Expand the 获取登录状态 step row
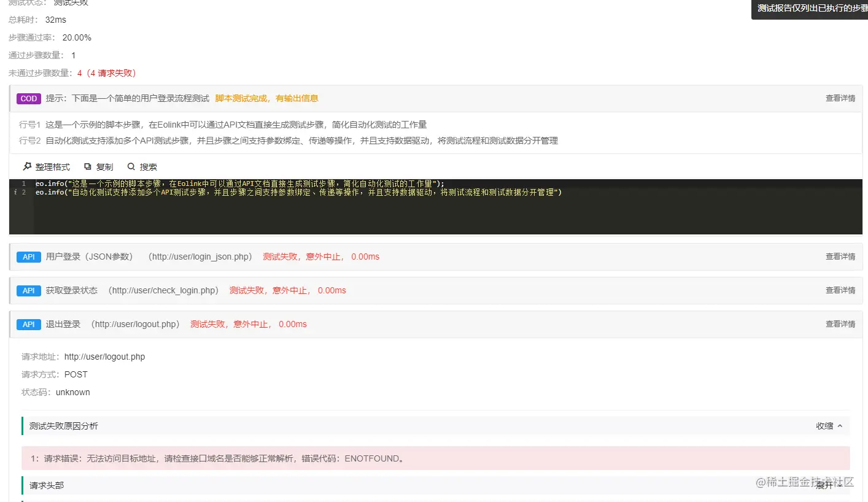Viewport: 868px width, 502px height. [x=436, y=290]
